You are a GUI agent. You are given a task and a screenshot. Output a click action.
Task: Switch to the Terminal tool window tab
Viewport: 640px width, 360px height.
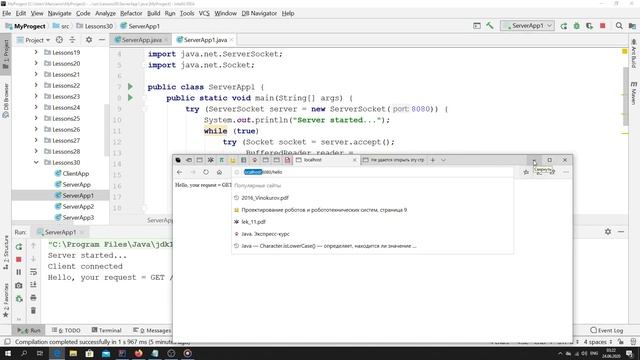[x=107, y=330]
